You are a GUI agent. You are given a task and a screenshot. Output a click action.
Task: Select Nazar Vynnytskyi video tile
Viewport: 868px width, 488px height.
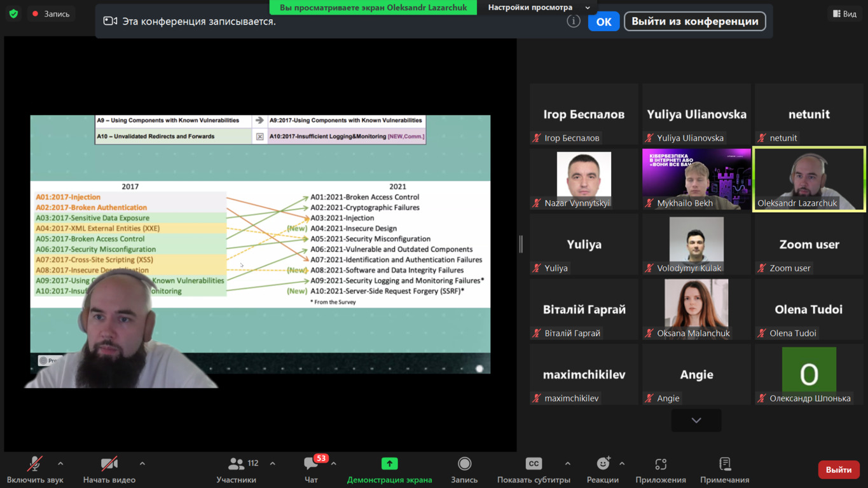pos(584,179)
